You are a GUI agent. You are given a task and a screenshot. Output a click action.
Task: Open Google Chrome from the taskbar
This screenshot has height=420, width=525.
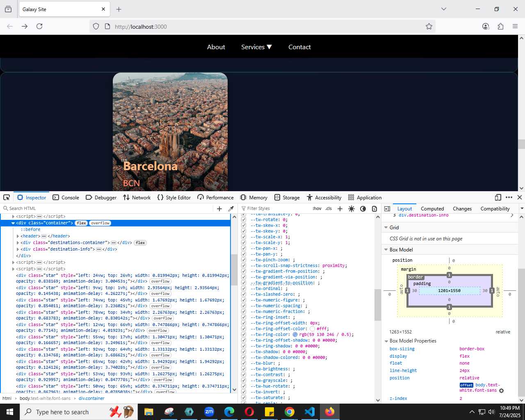(290, 412)
